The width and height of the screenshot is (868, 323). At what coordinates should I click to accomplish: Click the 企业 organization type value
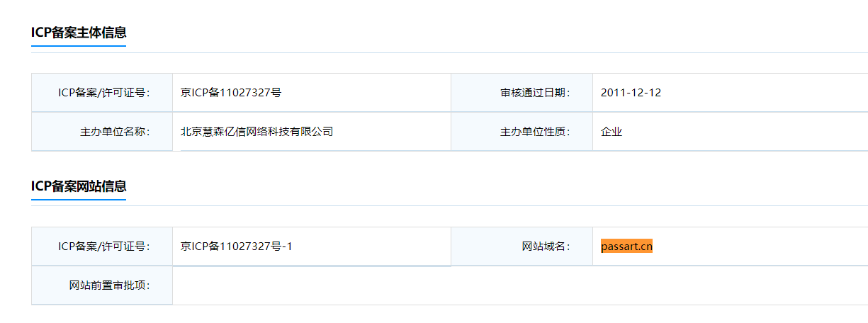point(611,132)
